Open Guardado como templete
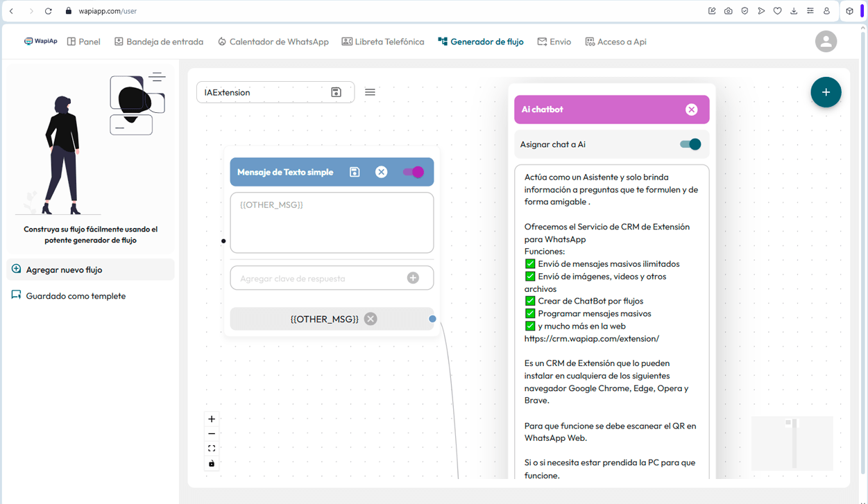The image size is (868, 504). point(76,296)
